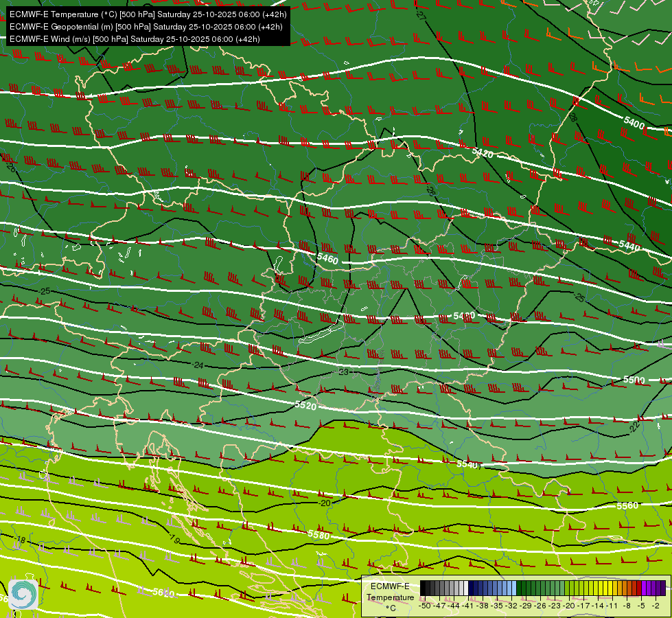Screen dimensions: 672x618
Task: Click the 5560 geopotential contour label
Action: [627, 505]
